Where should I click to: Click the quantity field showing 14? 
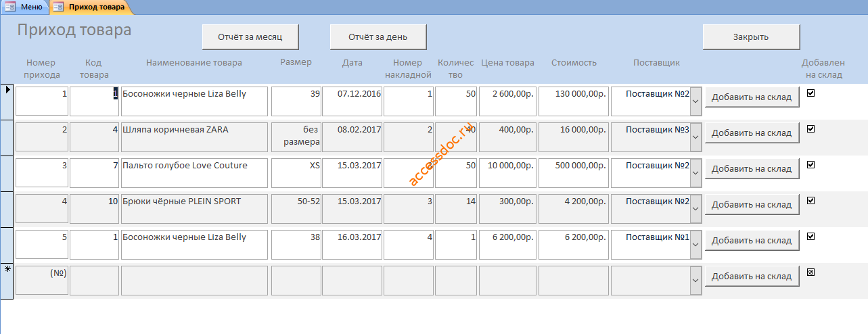[x=456, y=208]
